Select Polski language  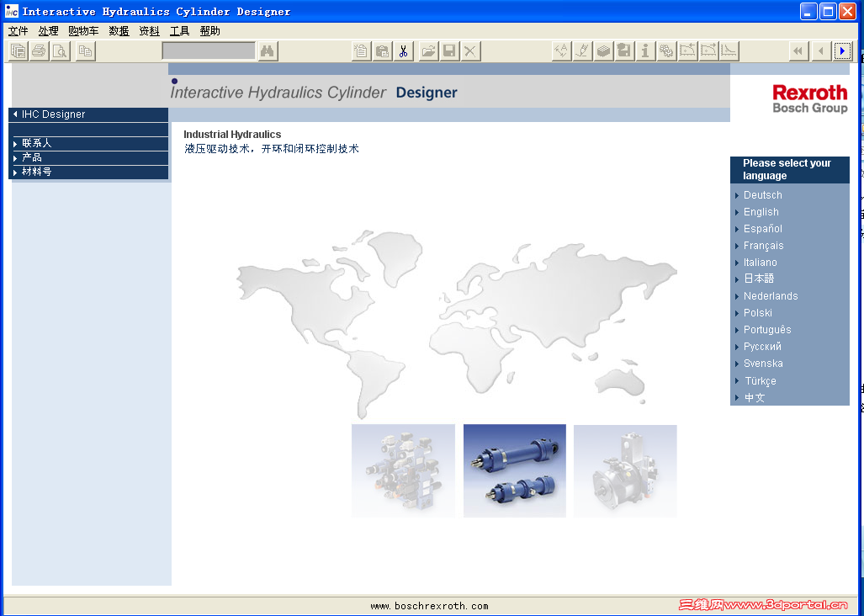758,313
